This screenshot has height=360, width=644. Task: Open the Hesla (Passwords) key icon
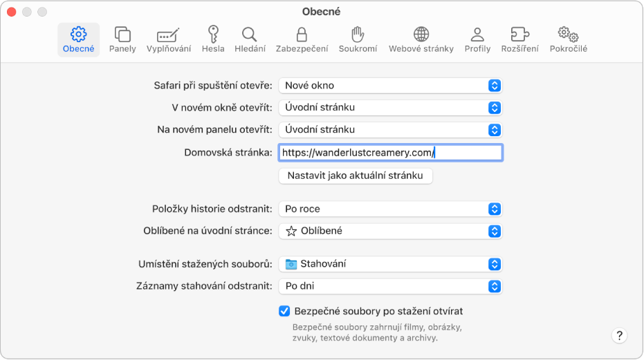click(213, 35)
